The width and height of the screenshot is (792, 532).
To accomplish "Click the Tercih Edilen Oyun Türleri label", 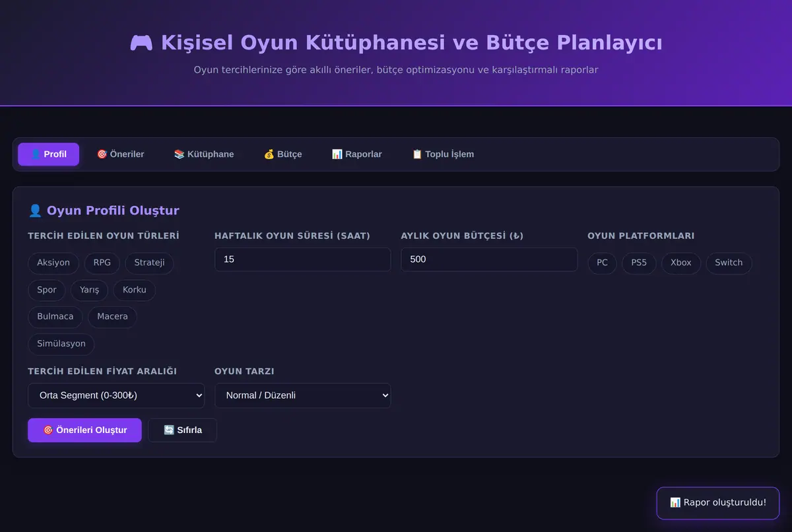I will click(x=104, y=236).
